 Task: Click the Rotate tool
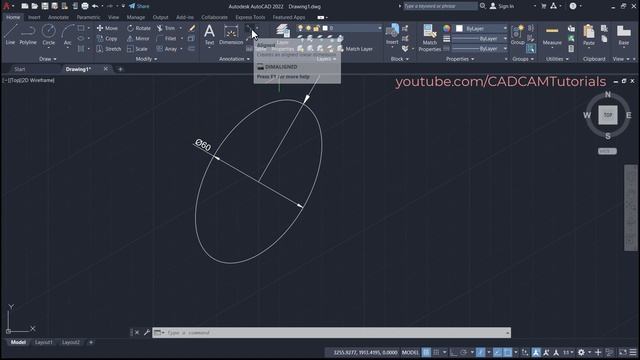pyautogui.click(x=139, y=28)
